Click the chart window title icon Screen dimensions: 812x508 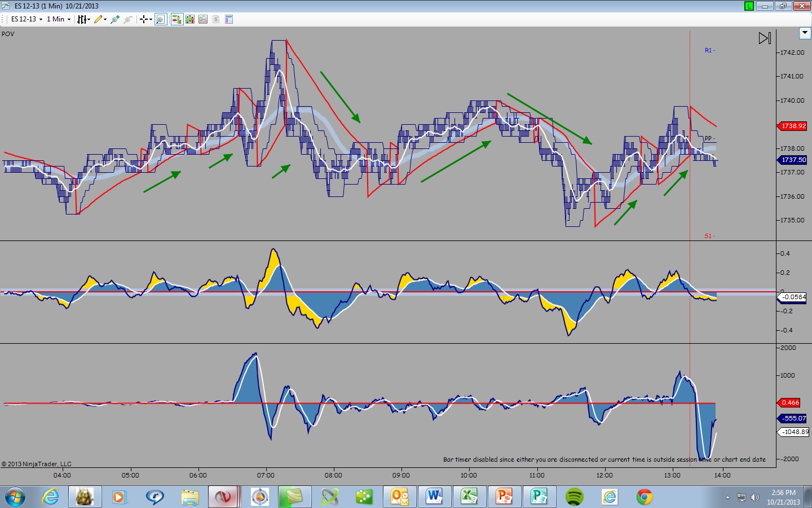(6, 6)
